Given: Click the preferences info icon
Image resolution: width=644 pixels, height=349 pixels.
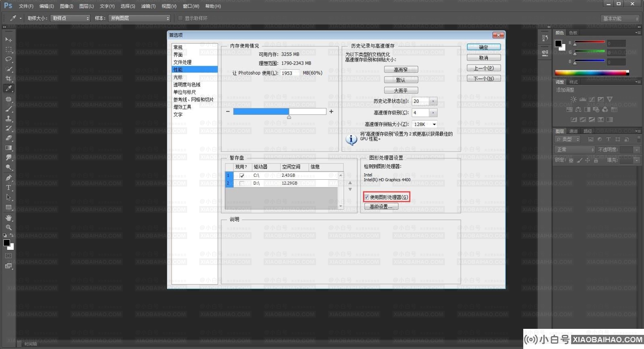Looking at the screenshot, I should click(x=351, y=139).
